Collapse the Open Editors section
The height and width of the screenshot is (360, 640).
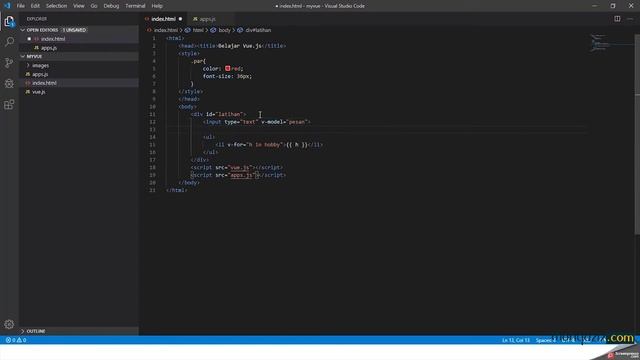(23, 30)
